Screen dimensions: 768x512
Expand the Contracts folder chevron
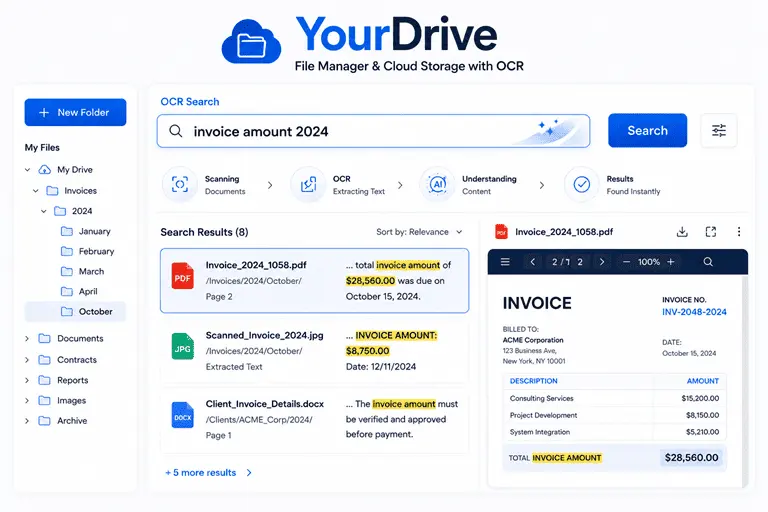(27, 360)
